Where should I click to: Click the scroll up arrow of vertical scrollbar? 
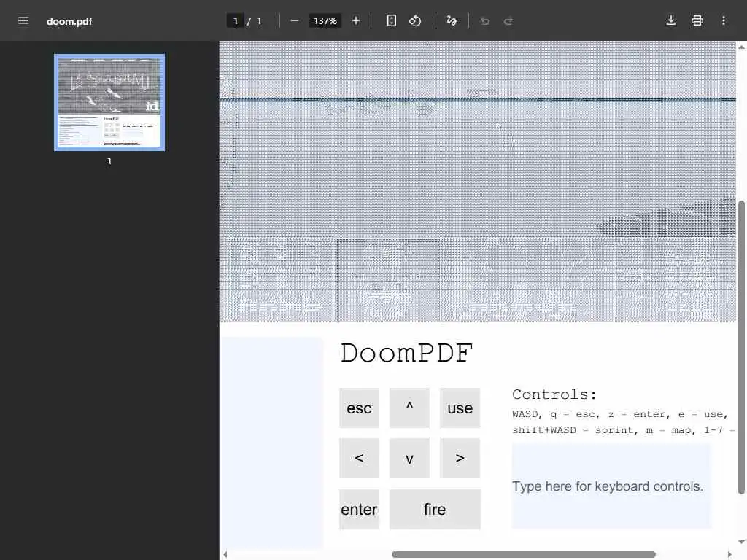(741, 47)
